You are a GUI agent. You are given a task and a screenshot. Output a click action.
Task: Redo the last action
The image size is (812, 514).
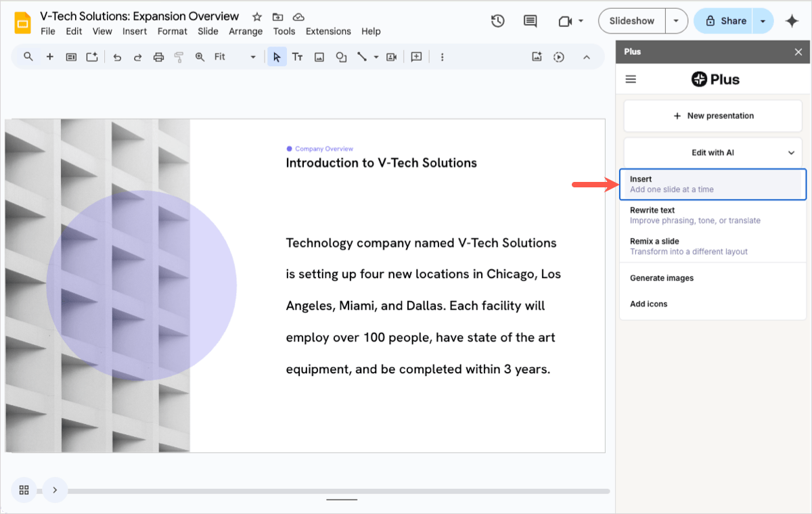pyautogui.click(x=138, y=57)
